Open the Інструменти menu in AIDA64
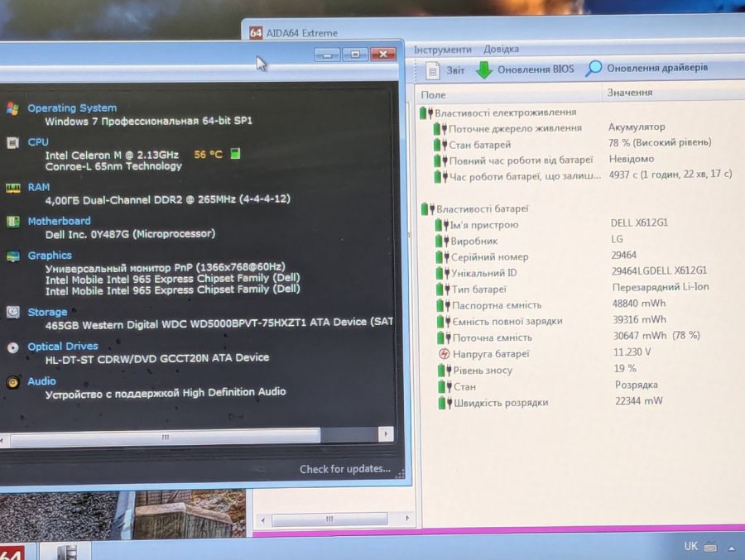745x560 pixels. [x=442, y=50]
